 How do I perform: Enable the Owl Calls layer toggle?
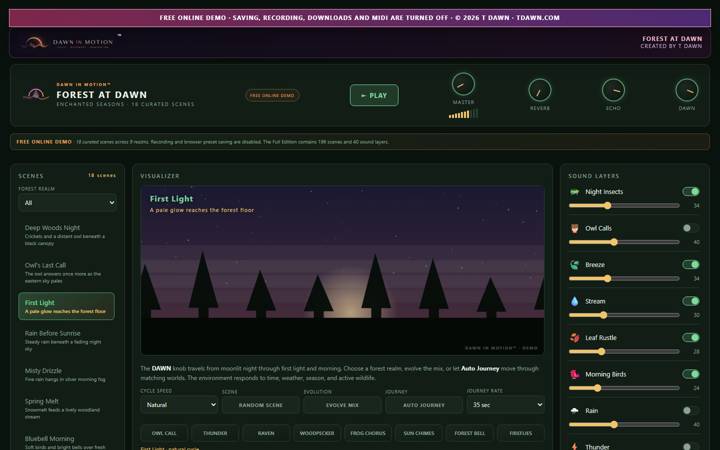tap(691, 228)
